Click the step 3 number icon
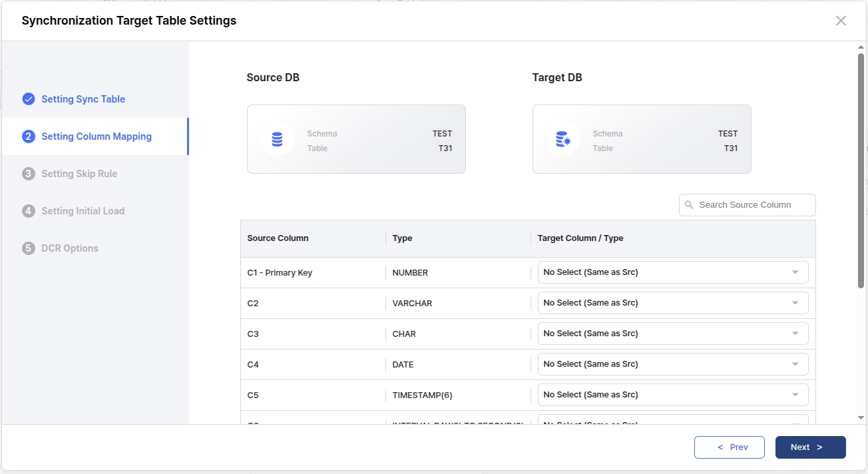868x474 pixels. pos(29,174)
